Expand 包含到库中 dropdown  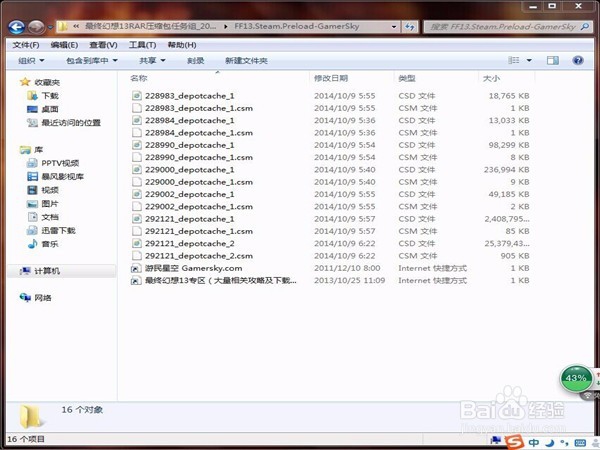coord(91,60)
